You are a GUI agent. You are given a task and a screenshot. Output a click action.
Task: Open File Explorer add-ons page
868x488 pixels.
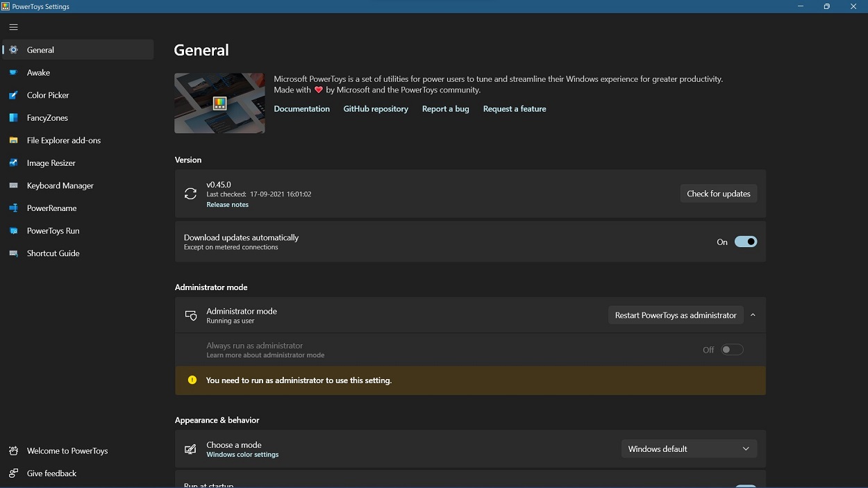[77, 140]
